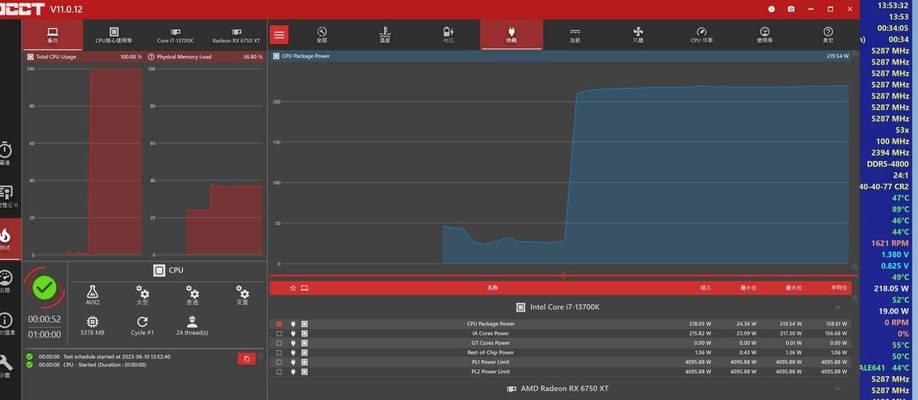Click the 24 thread(s) worker icon
The image size is (918, 400).
click(x=192, y=326)
